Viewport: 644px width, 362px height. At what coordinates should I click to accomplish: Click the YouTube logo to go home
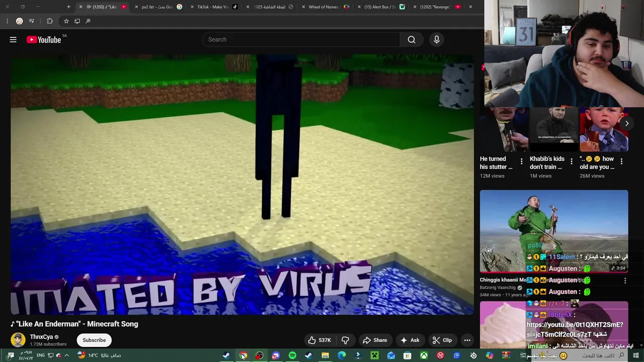43,40
